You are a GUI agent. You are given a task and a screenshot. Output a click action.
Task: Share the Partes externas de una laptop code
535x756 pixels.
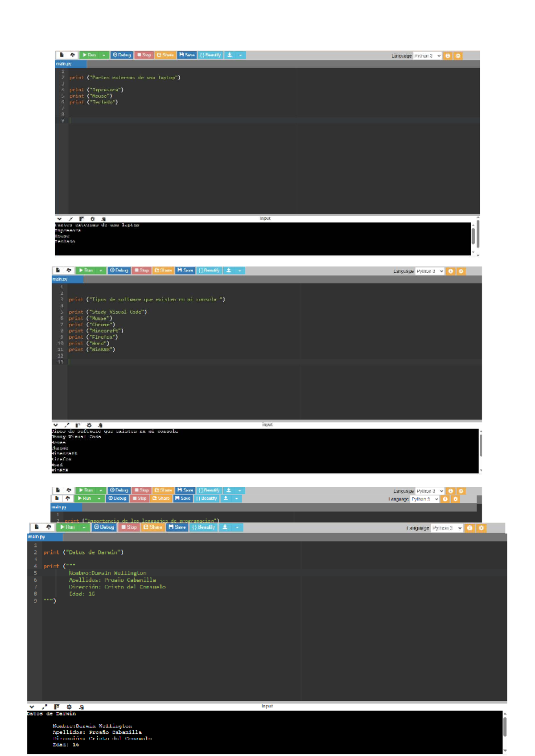click(x=165, y=55)
